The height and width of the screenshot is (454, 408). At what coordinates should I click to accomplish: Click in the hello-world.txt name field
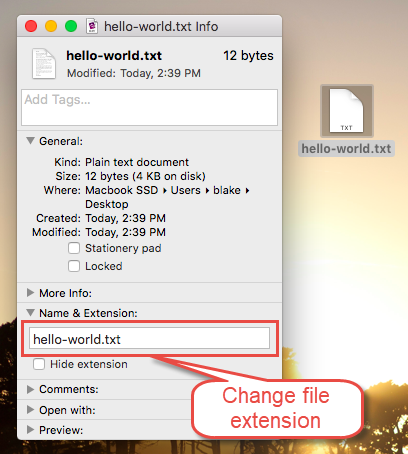tap(149, 338)
